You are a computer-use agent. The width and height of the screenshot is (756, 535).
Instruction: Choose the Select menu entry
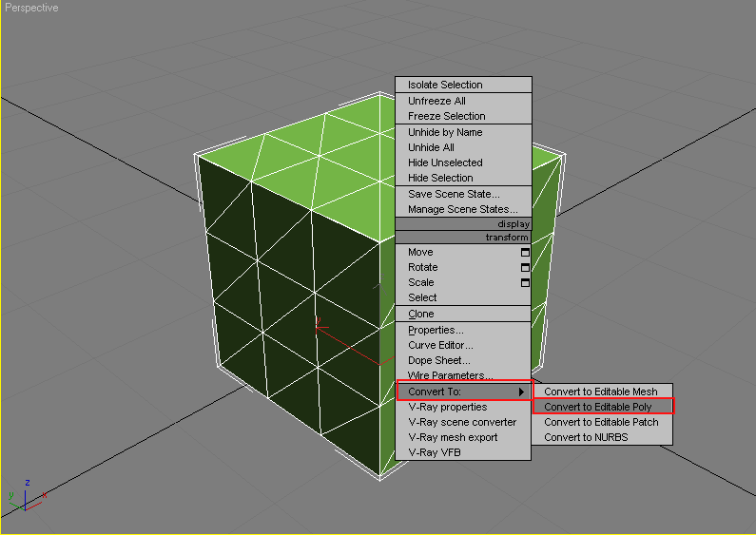click(x=463, y=297)
